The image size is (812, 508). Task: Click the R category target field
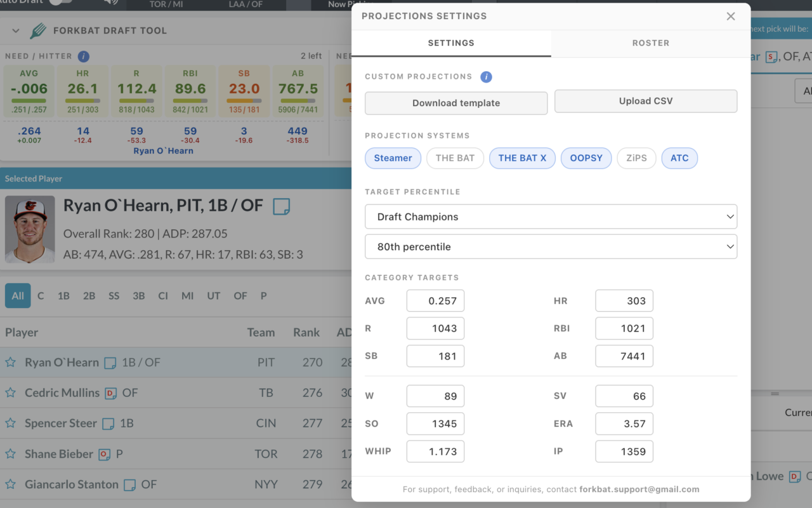435,328
